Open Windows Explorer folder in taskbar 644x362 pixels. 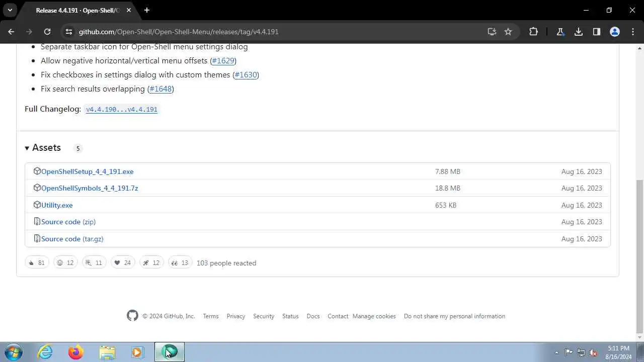[x=107, y=352]
